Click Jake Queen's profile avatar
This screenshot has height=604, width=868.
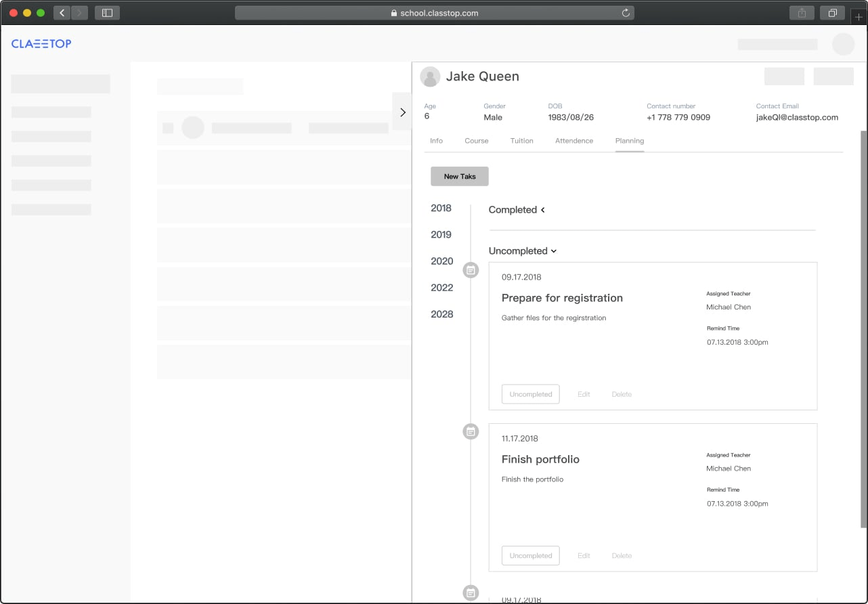click(x=431, y=77)
